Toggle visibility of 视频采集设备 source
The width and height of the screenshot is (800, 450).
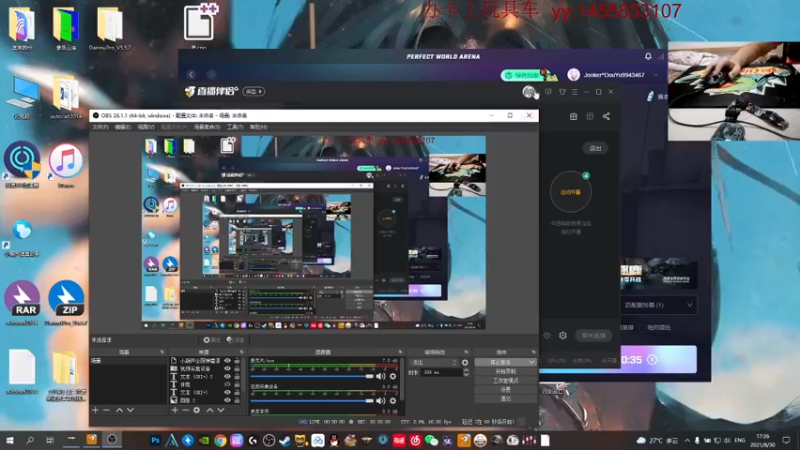(228, 368)
